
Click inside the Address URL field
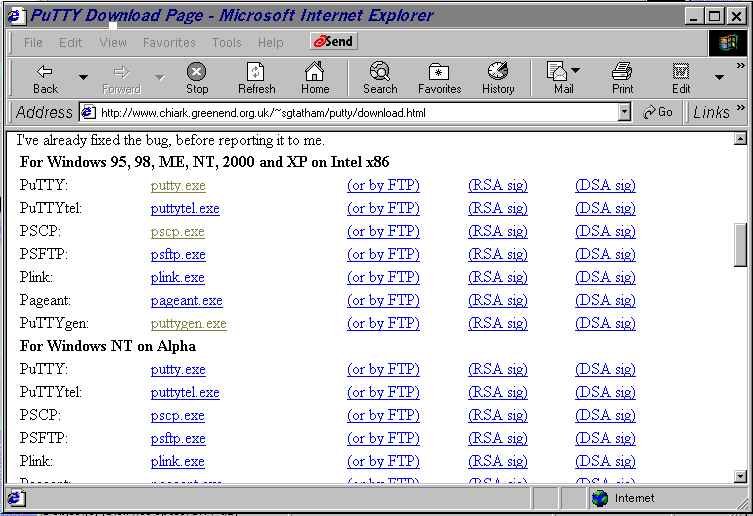pyautogui.click(x=350, y=112)
